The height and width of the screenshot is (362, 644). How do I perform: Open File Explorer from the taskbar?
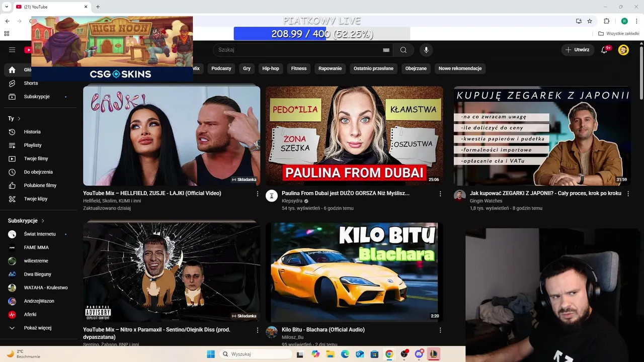pos(330,354)
